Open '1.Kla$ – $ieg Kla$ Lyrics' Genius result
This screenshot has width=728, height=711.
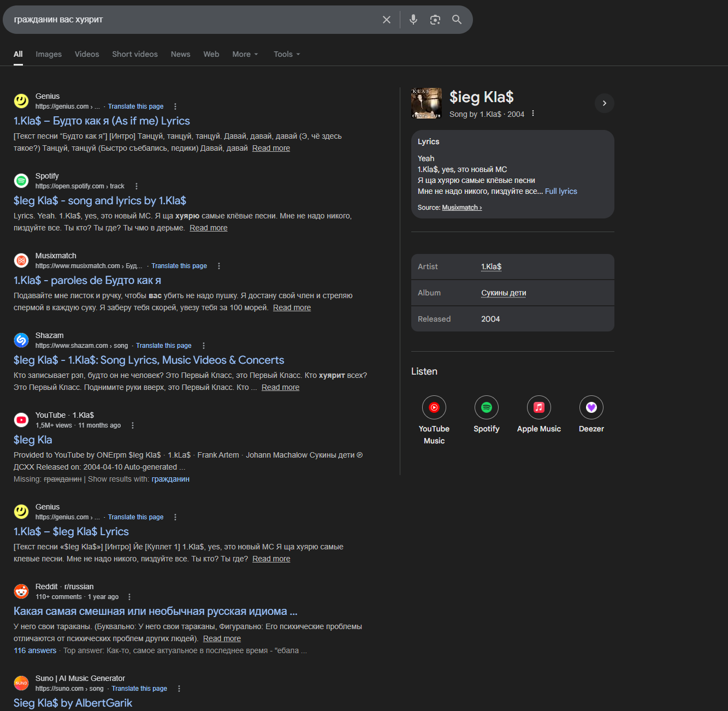click(72, 531)
